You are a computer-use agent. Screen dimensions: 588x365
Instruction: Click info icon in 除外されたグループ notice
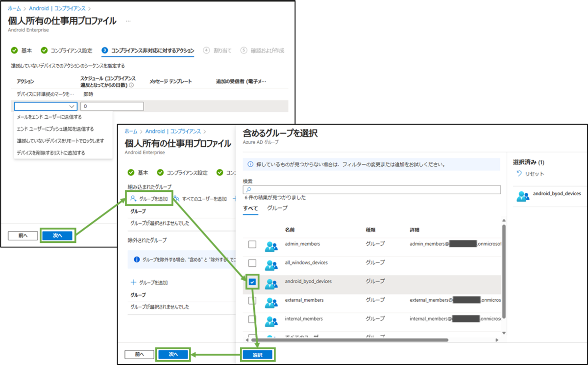point(137,259)
